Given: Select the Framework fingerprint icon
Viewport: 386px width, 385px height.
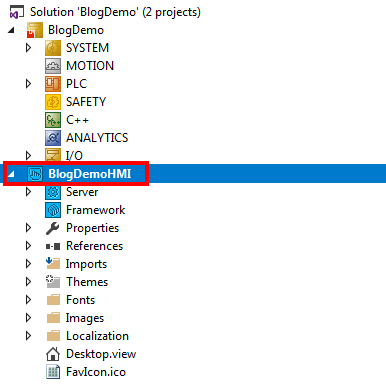Looking at the screenshot, I should click(53, 210).
